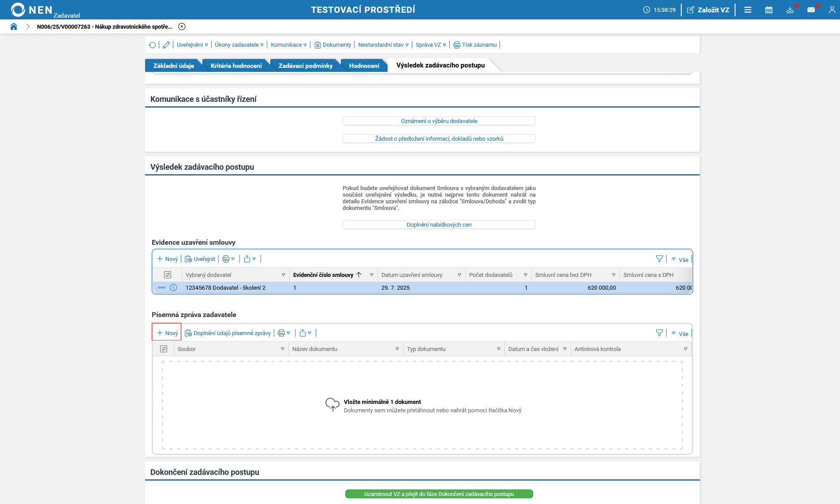Click the download notifications icon
This screenshot has height=504, width=840.
point(790,10)
